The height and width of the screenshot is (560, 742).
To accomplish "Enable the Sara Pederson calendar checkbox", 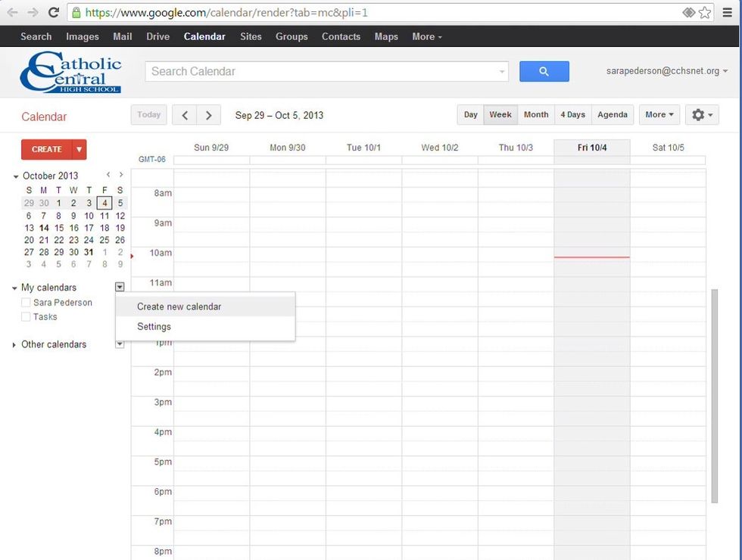I will click(25, 302).
